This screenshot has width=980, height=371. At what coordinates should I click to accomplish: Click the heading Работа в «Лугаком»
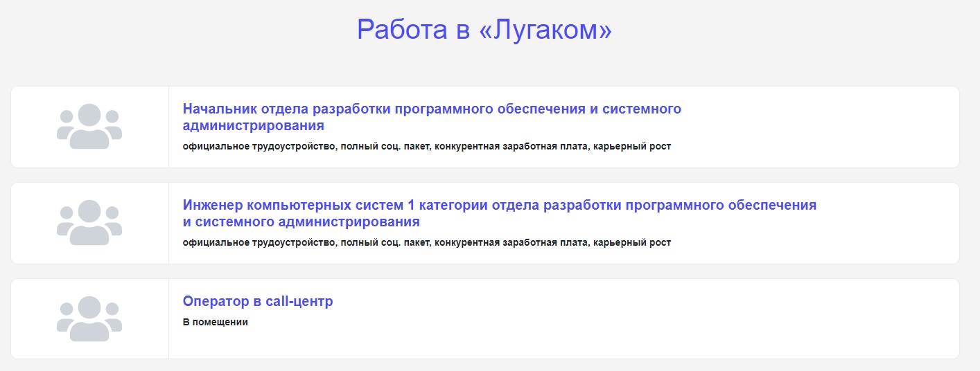point(484,29)
